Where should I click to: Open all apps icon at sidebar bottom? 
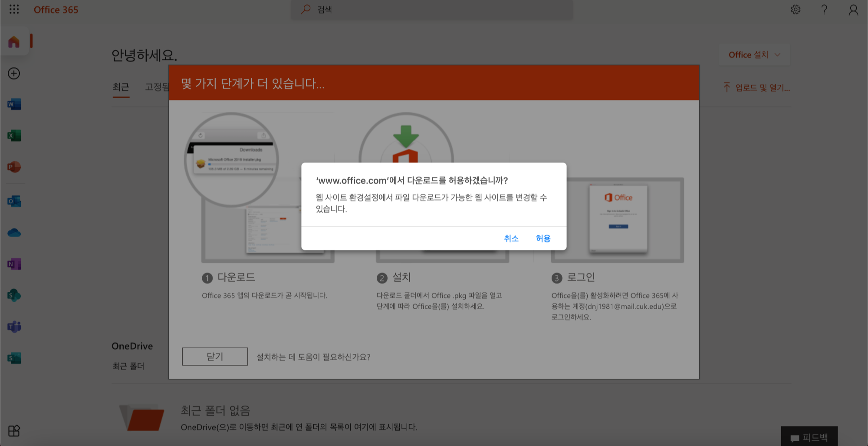click(14, 430)
